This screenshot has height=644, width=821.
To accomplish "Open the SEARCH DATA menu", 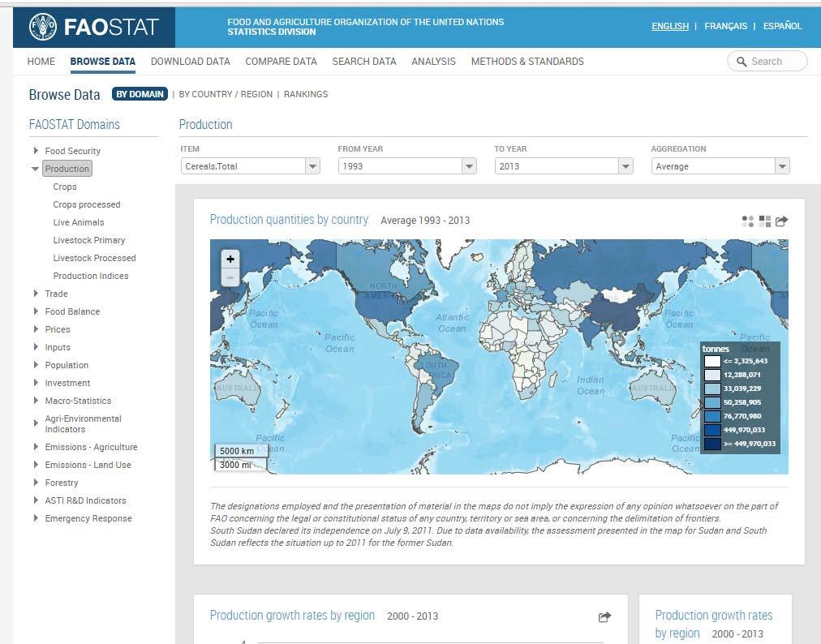I will 364,62.
